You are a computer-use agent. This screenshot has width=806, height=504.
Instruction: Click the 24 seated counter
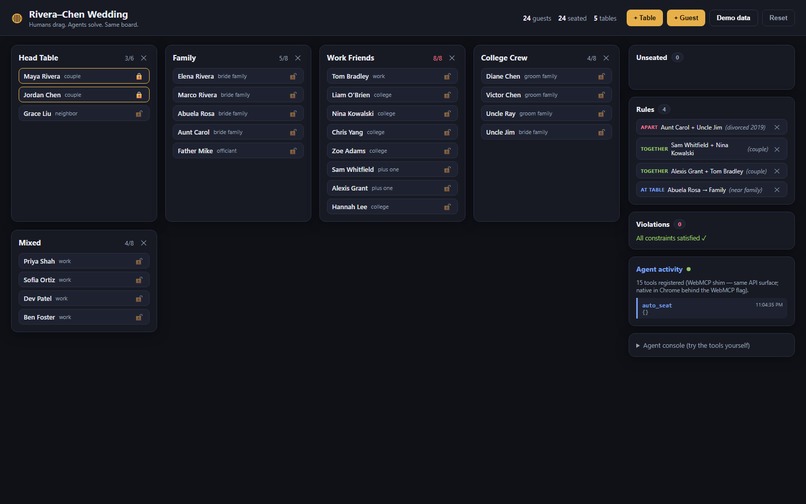coord(572,18)
